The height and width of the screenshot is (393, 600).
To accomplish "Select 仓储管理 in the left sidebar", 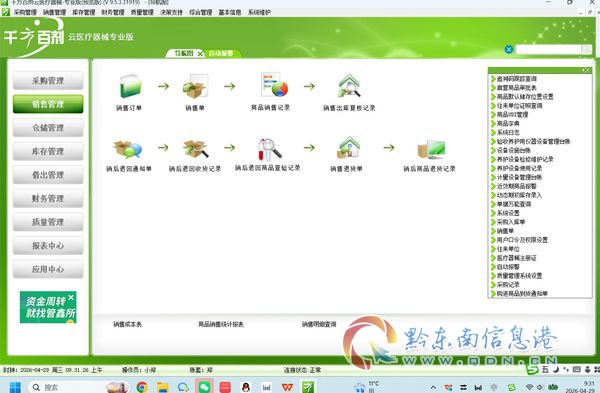I will [x=48, y=128].
